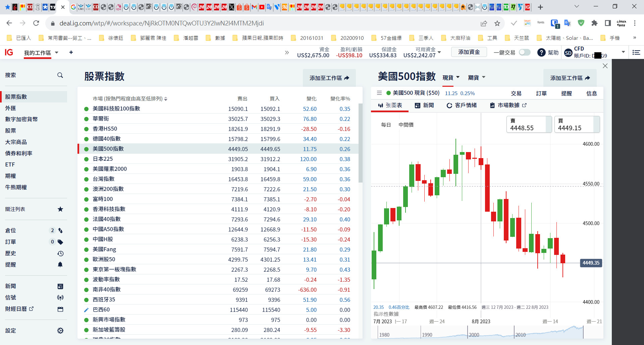Switch to the 张图表 chart tab

click(390, 106)
